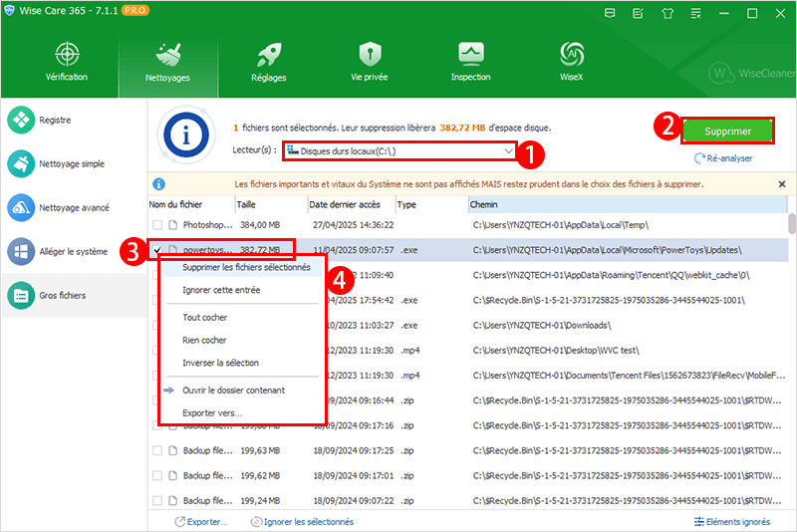Open the Réglages rocket icon
The image size is (797, 532).
point(269,55)
